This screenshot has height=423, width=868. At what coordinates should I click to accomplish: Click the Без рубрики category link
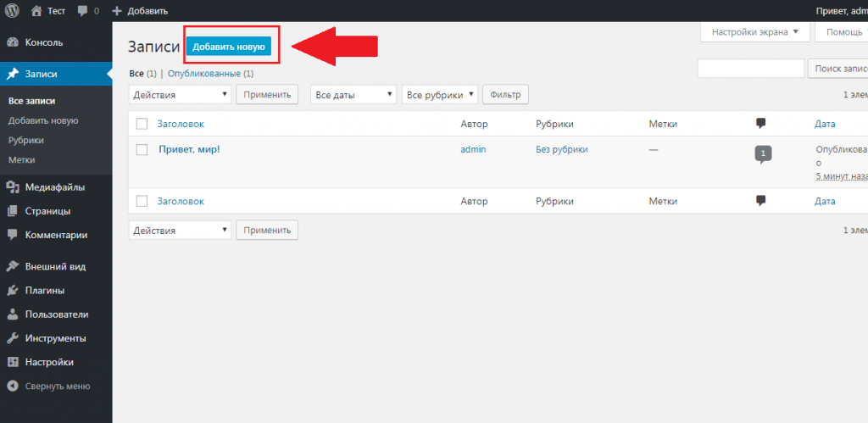tap(562, 149)
